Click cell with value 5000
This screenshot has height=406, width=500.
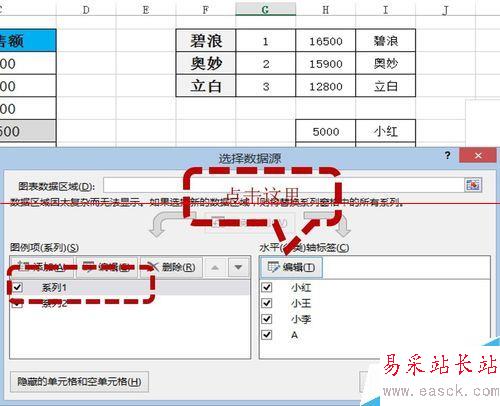325,131
